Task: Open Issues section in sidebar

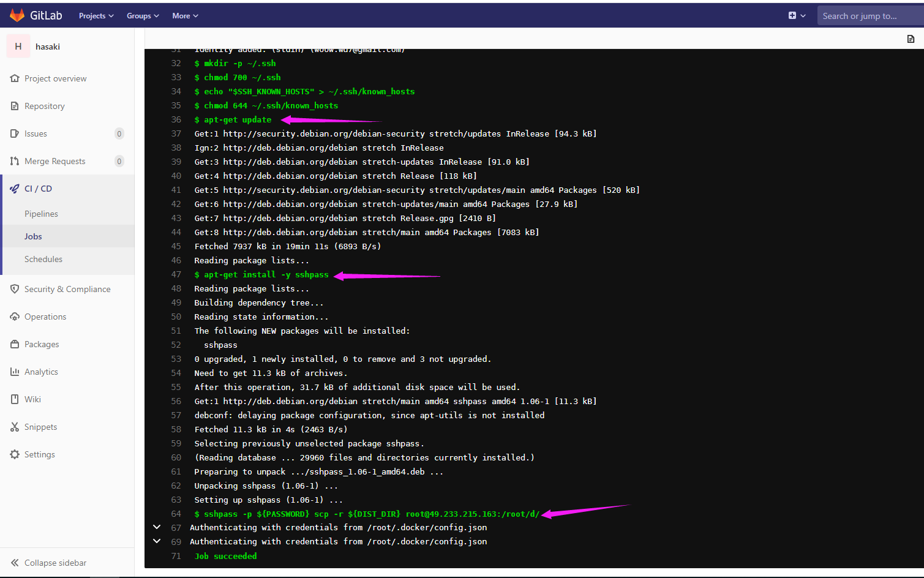Action: click(36, 133)
